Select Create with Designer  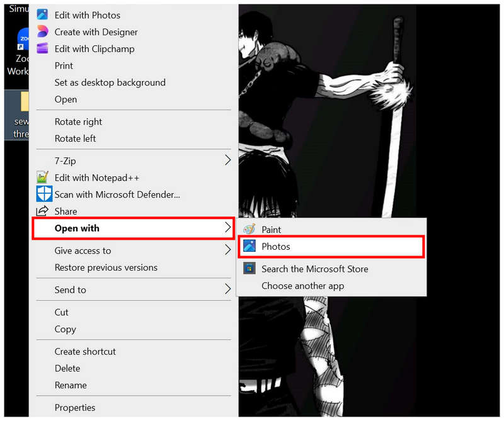[x=134, y=32]
